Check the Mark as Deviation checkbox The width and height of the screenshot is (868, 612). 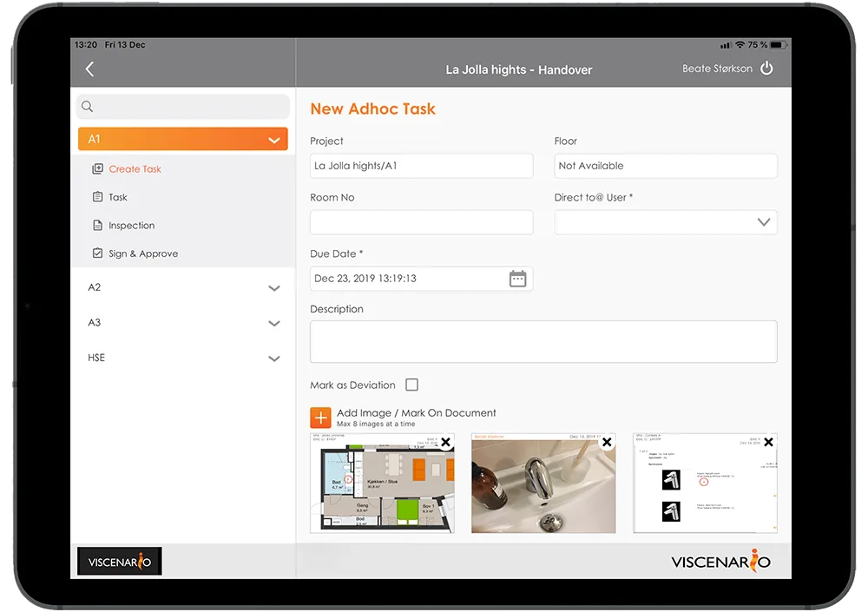(411, 385)
